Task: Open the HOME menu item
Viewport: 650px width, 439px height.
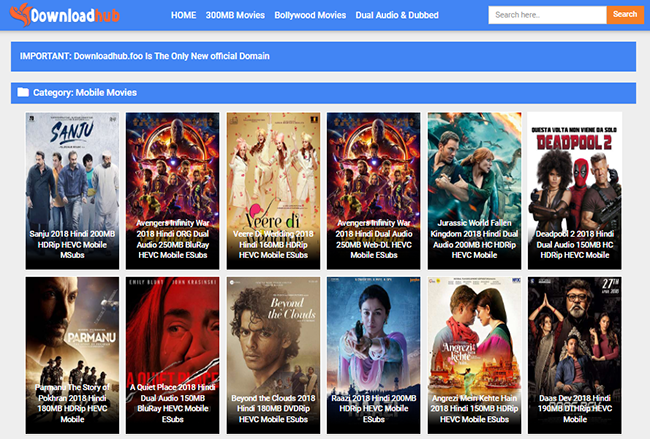Action: (183, 16)
